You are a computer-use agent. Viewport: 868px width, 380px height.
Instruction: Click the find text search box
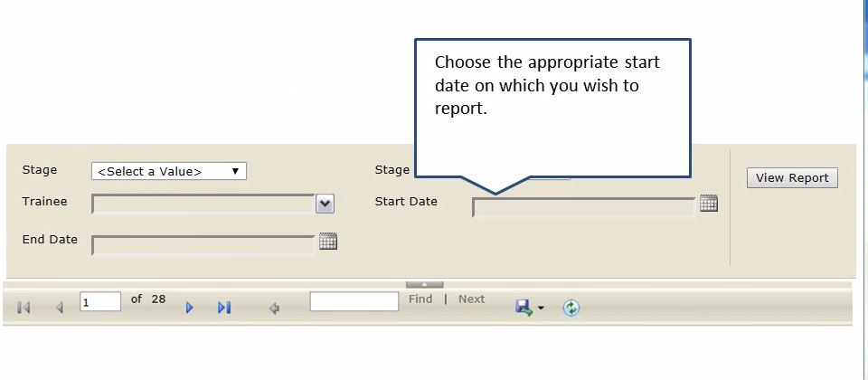[354, 301]
